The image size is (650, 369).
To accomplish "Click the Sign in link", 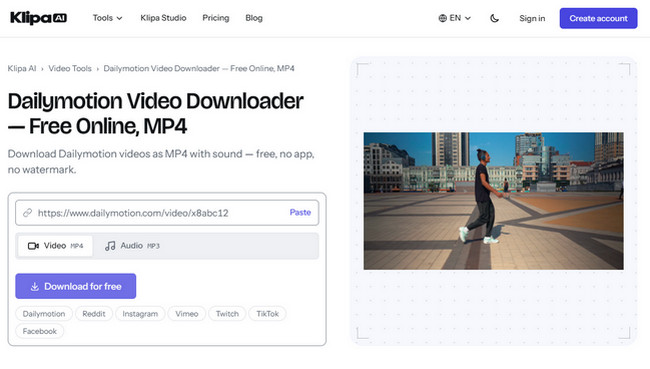I will tap(532, 18).
